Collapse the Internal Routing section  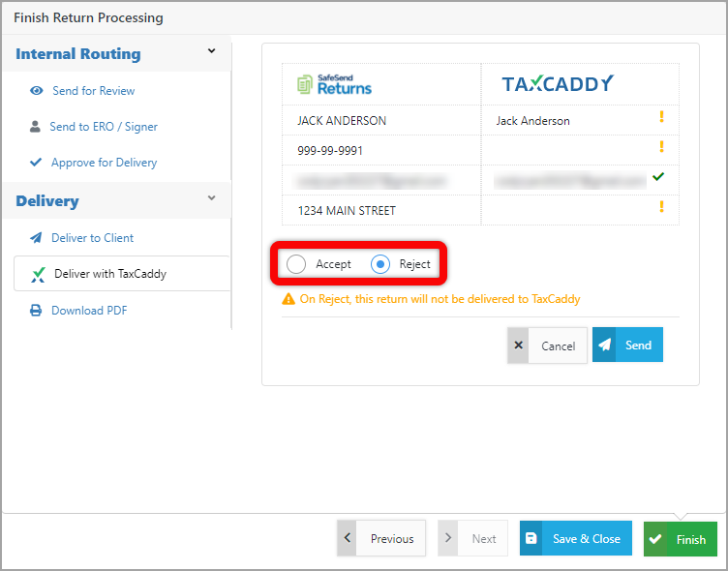click(x=212, y=52)
